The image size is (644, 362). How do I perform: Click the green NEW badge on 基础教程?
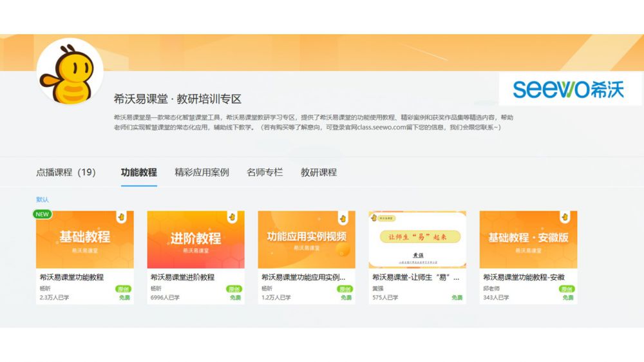pos(43,214)
